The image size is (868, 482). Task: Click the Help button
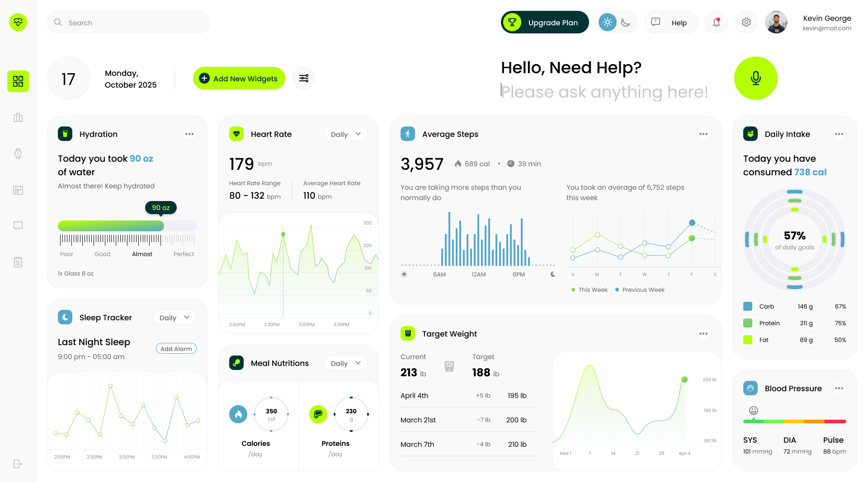click(x=671, y=22)
